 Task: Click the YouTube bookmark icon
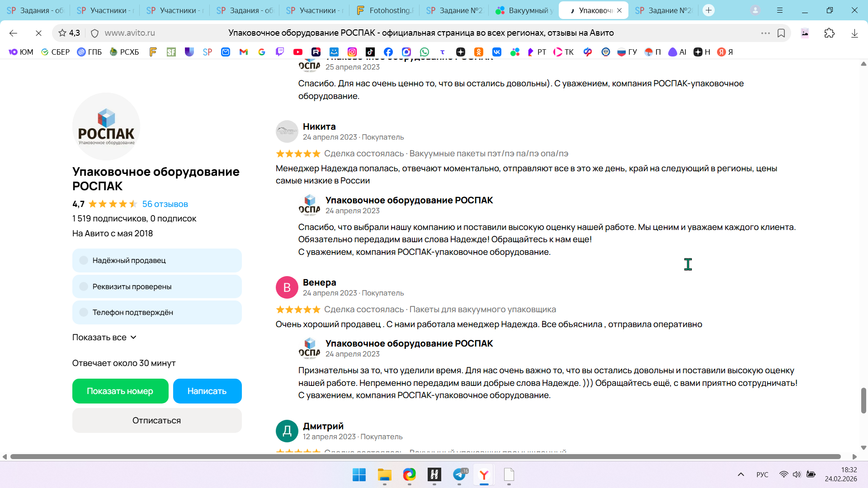coord(298,52)
